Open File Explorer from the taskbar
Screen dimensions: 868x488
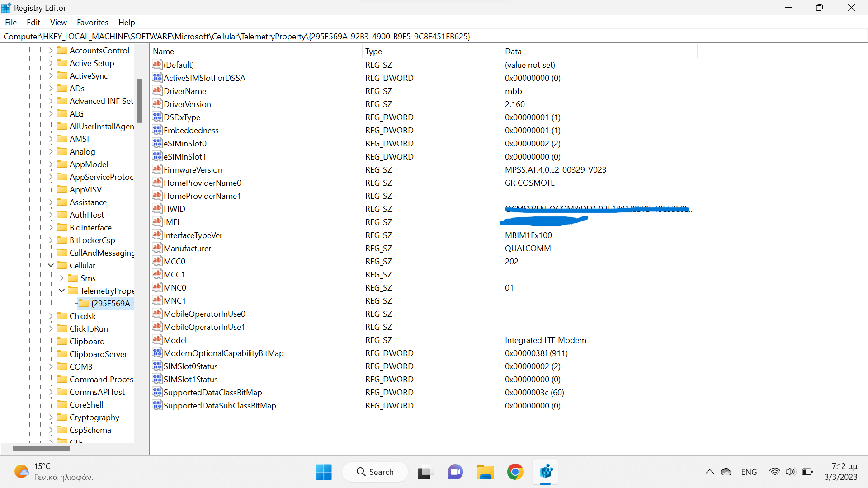(485, 472)
